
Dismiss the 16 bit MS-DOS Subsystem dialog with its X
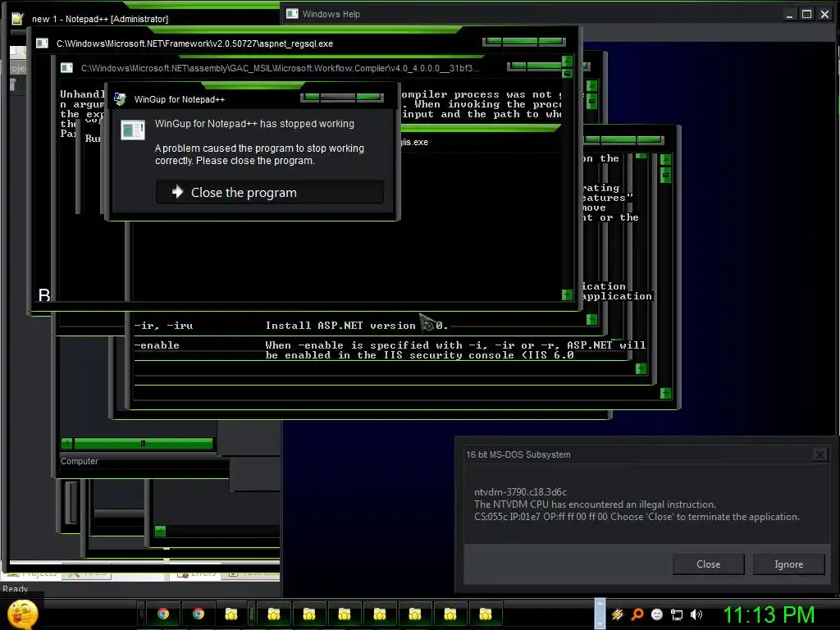(819, 454)
